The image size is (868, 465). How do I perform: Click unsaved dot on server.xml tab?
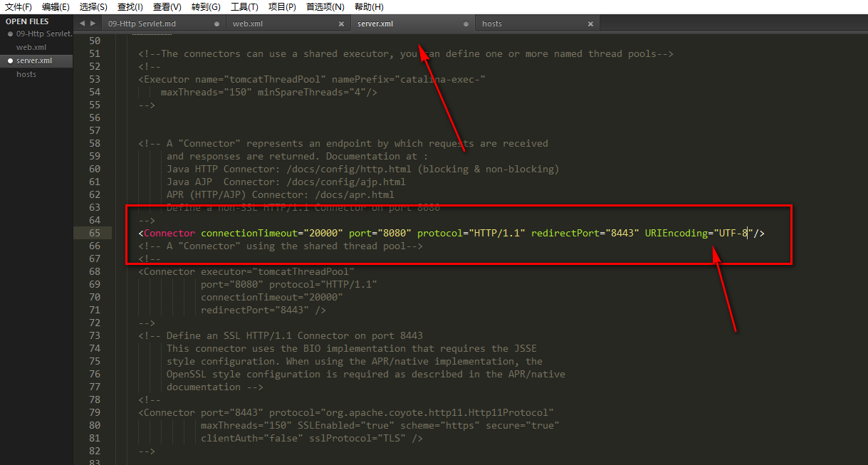(x=466, y=23)
